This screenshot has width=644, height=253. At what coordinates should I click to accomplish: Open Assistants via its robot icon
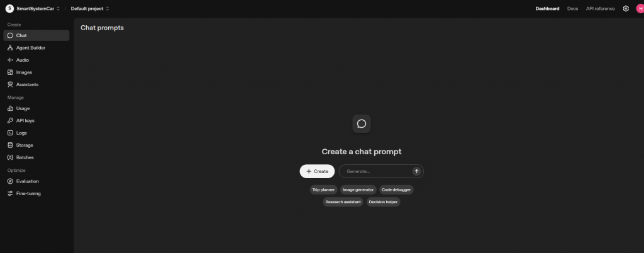[10, 84]
